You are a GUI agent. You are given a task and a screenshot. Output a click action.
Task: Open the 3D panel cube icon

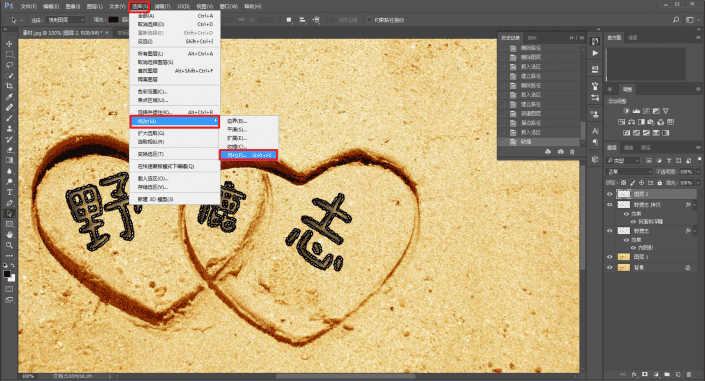(x=595, y=159)
